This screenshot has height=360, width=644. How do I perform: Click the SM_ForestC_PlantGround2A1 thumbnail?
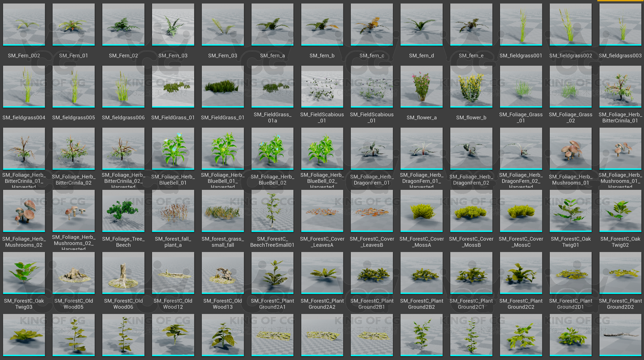272,273
